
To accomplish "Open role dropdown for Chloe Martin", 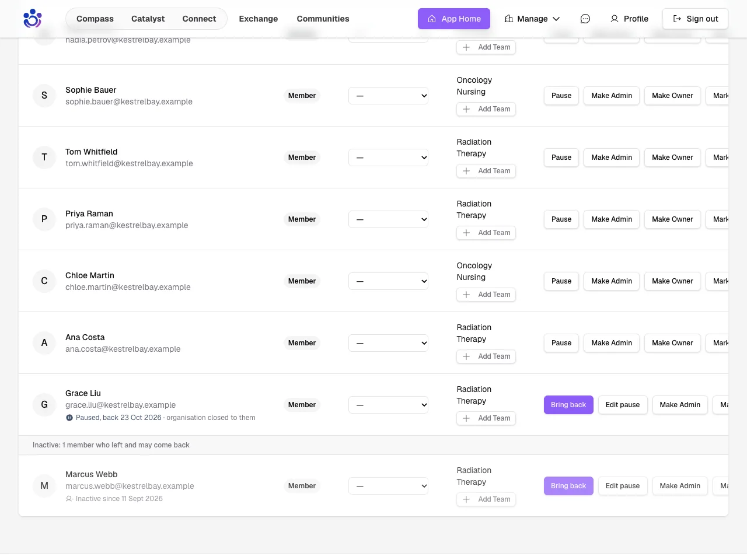I will coord(388,281).
